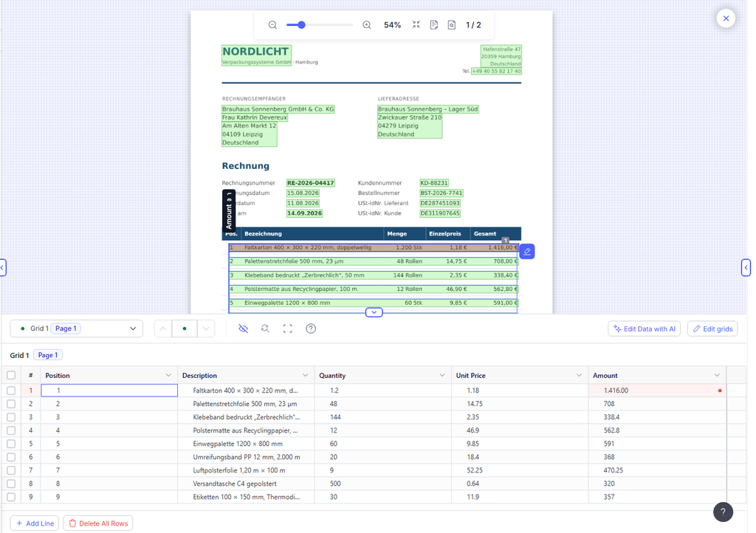Click the DE287451093 supplier VAT field
The image size is (756, 533).
point(440,203)
